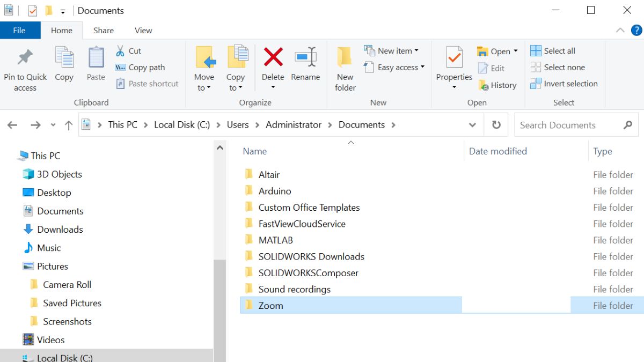Open recent locations dropdown
The image size is (644, 362).
click(53, 125)
